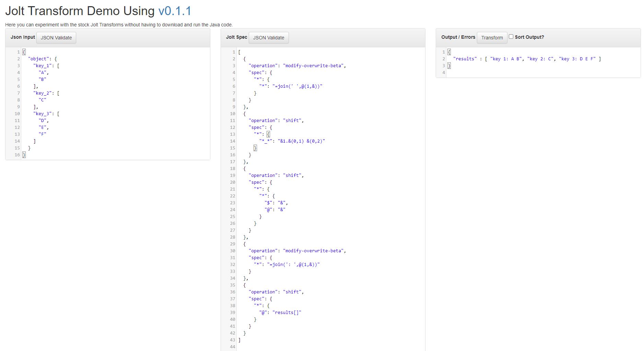Screen dimensions: 644x351
Task: Place the cursor on empty spec line 44
Action: tap(330, 347)
